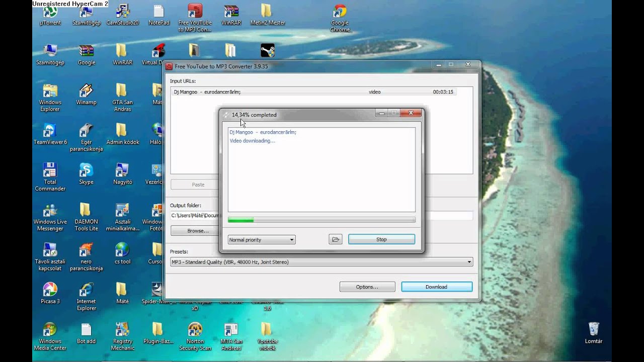Open the Lomtár recycle bin
The width and height of the screenshot is (644, 362).
[594, 333]
